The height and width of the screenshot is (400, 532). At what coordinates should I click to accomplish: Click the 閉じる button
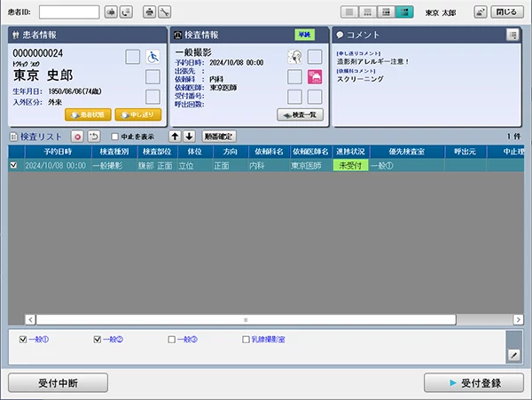[507, 12]
